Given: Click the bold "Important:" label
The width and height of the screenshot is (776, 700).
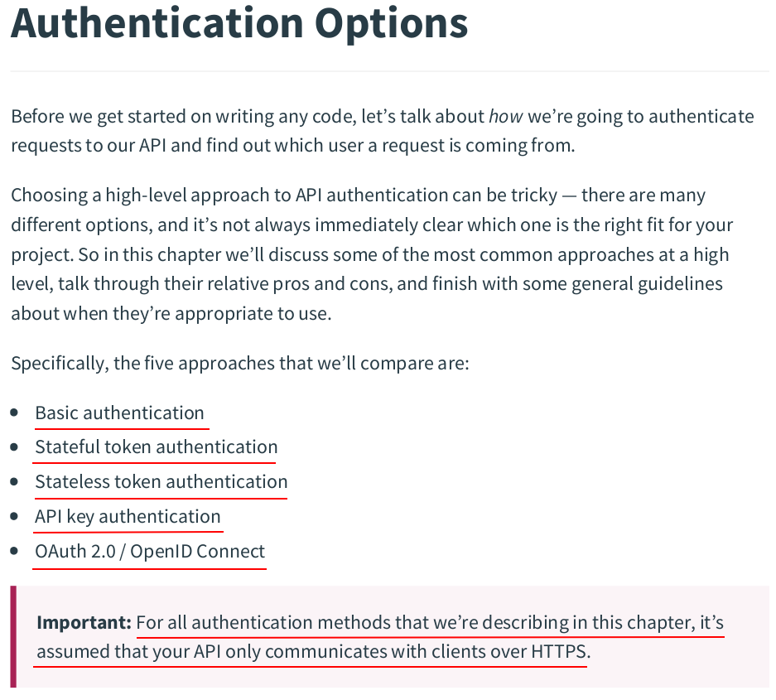Looking at the screenshot, I should [84, 622].
